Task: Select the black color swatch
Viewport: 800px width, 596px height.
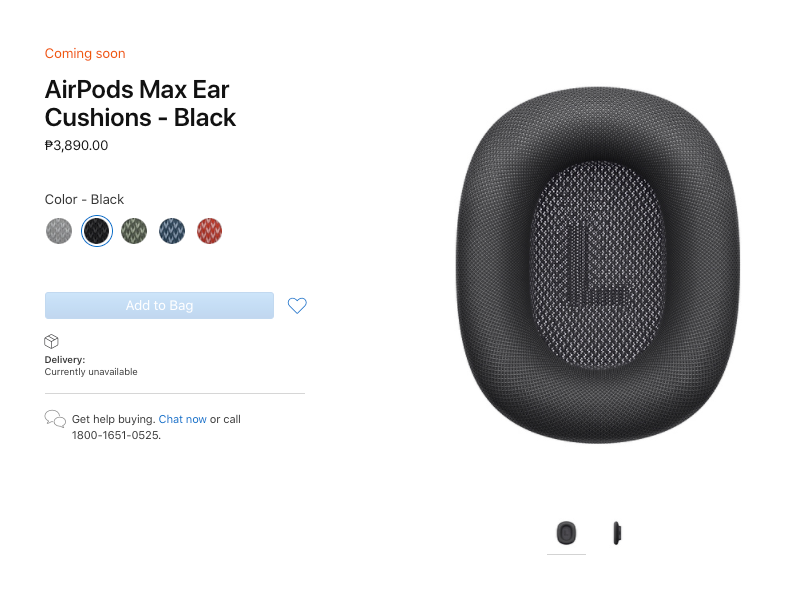Action: [97, 231]
